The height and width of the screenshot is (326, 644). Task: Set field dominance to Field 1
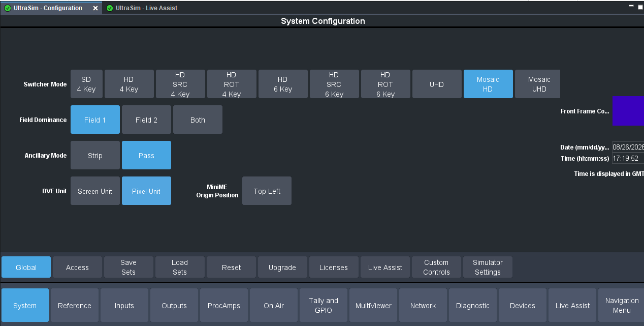[x=95, y=120]
